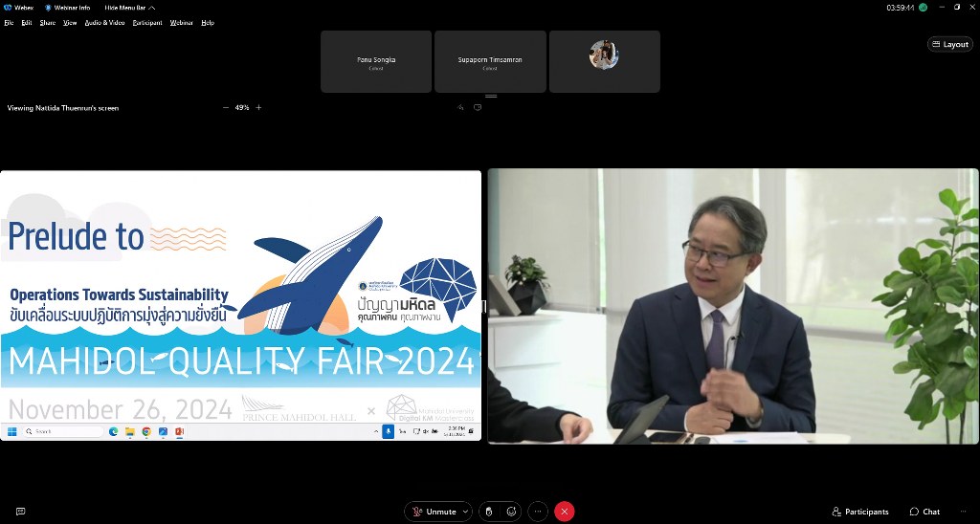This screenshot has width=980, height=524.
Task: Open the Chat panel
Action: pyautogui.click(x=925, y=512)
